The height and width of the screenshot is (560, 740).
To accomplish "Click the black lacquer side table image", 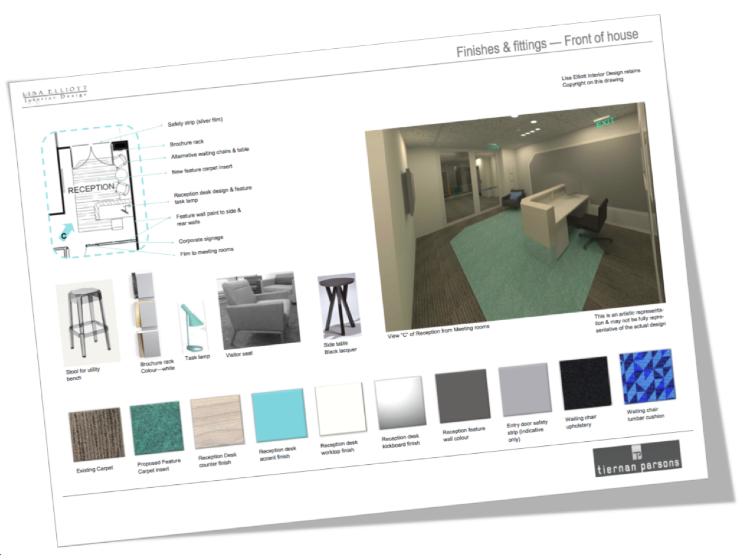I will pos(339,308).
